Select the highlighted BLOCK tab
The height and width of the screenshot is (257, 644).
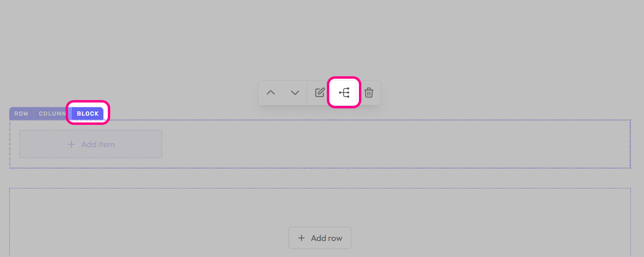click(87, 114)
